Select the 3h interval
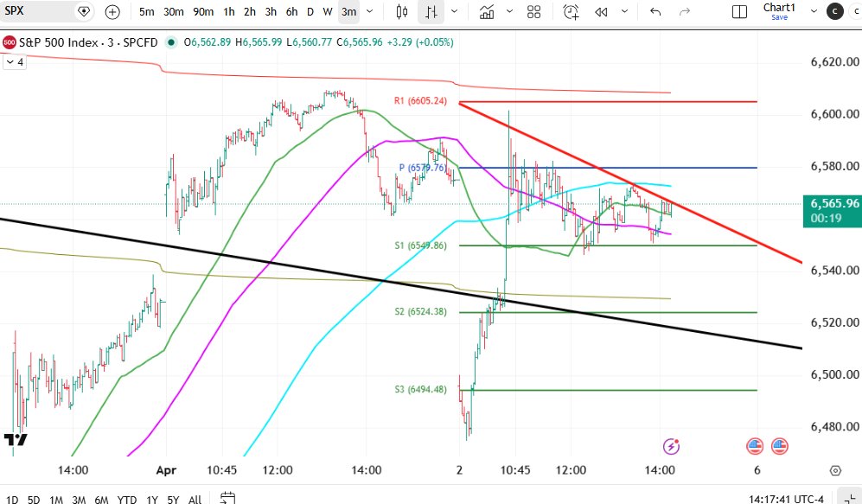The image size is (862, 504). (271, 11)
